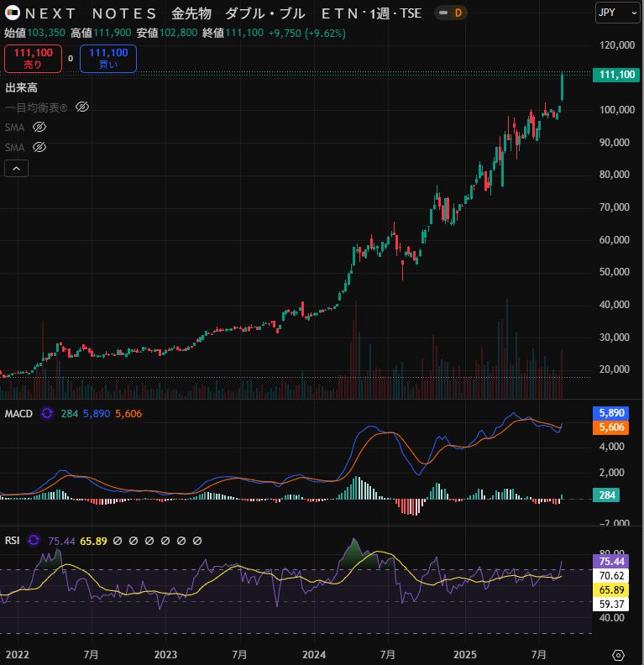
Task: Click the 2022 label on the time axis
Action: click(x=17, y=654)
